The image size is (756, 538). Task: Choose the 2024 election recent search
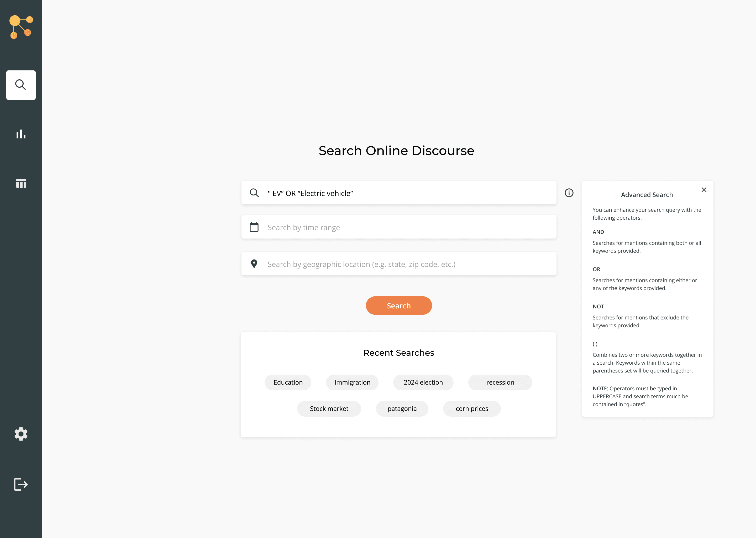click(x=423, y=382)
